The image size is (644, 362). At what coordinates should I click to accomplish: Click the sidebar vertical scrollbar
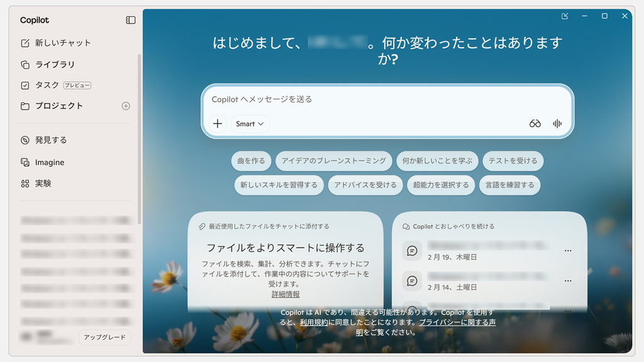click(x=139, y=140)
